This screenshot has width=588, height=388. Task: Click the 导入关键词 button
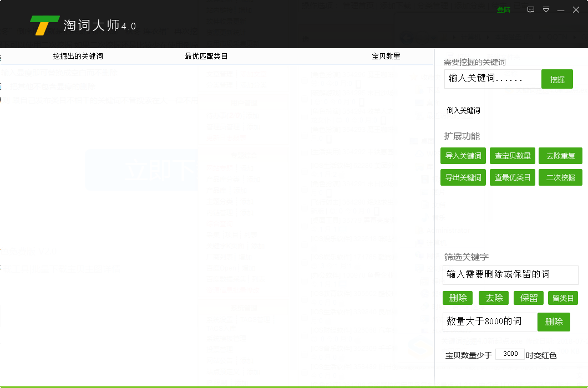coord(463,156)
